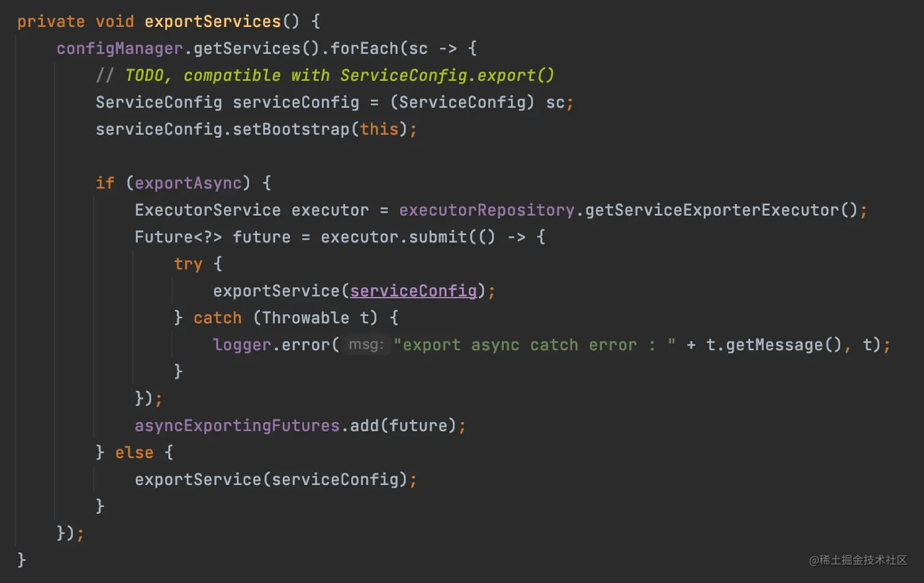The width and height of the screenshot is (924, 583).
Task: Click the exportServices method name
Action: tap(212, 21)
